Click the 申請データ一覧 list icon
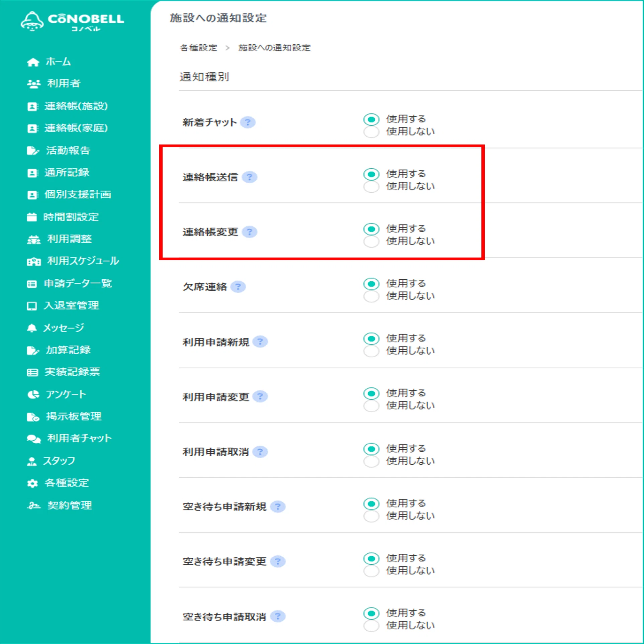The height and width of the screenshot is (644, 644). click(x=32, y=284)
